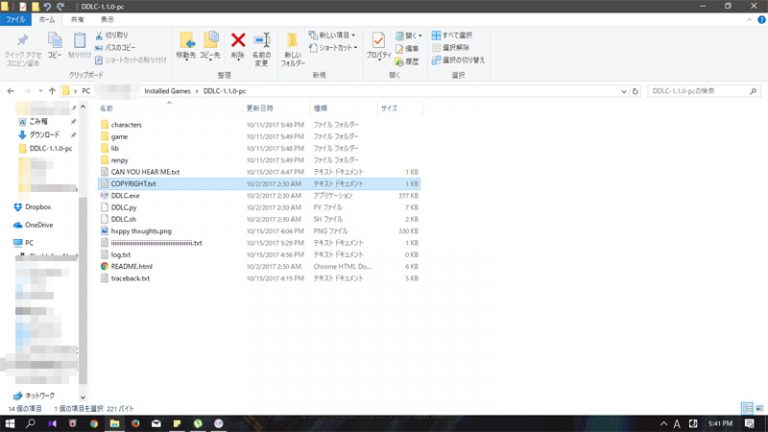
Task: Open DDLC-1.1.0-pc in Quick Access pane
Action: (45, 148)
